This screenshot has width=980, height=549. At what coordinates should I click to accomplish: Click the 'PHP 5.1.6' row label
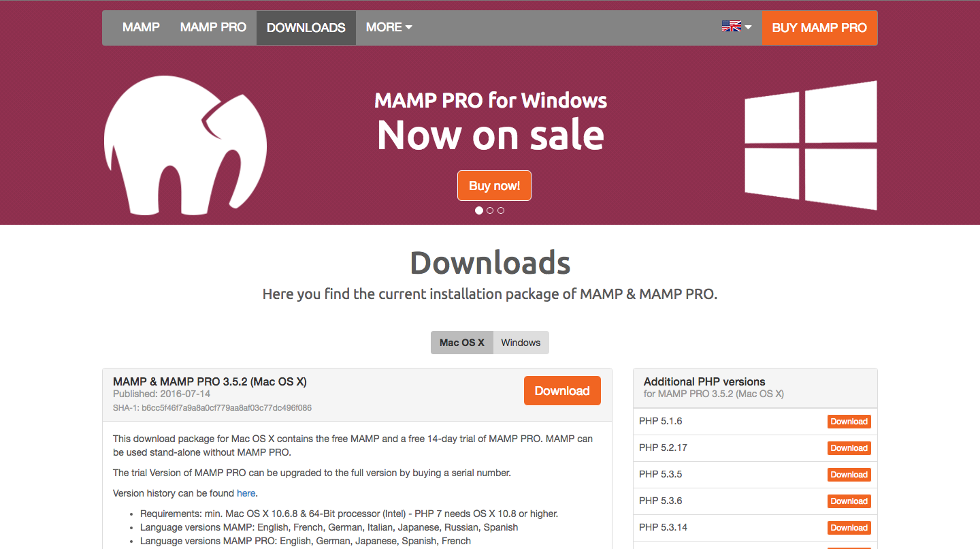pyautogui.click(x=660, y=421)
